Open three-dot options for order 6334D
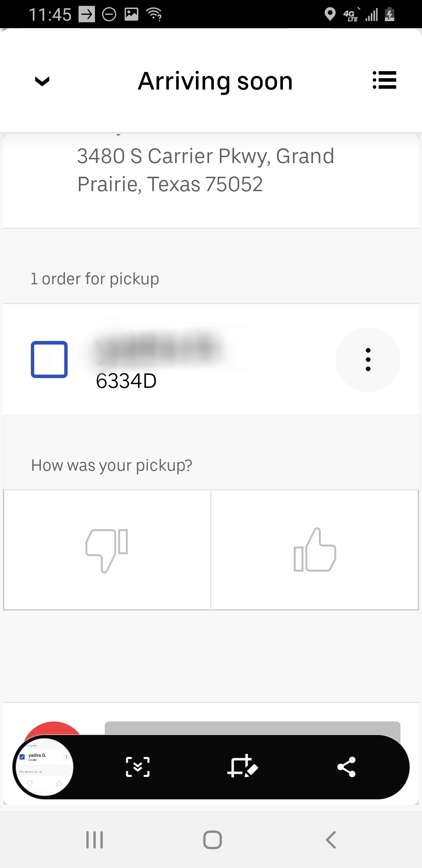Image resolution: width=422 pixels, height=868 pixels. pyautogui.click(x=368, y=360)
